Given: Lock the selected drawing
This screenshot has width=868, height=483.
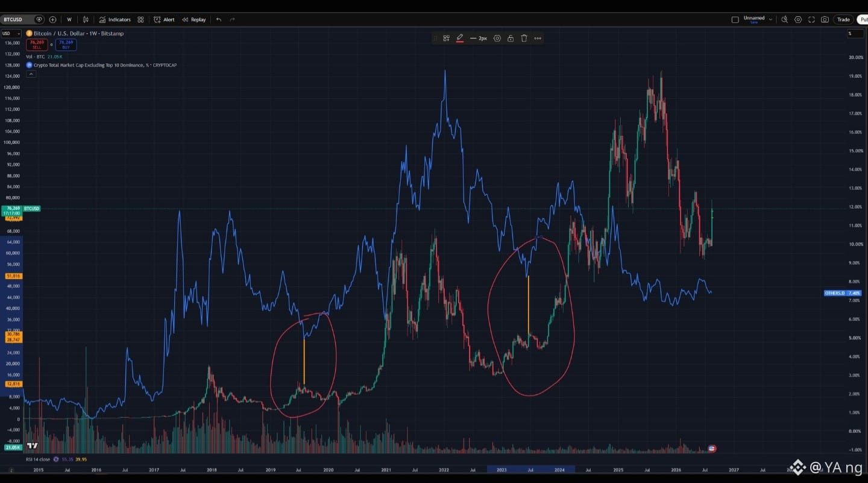Looking at the screenshot, I should pyautogui.click(x=511, y=38).
